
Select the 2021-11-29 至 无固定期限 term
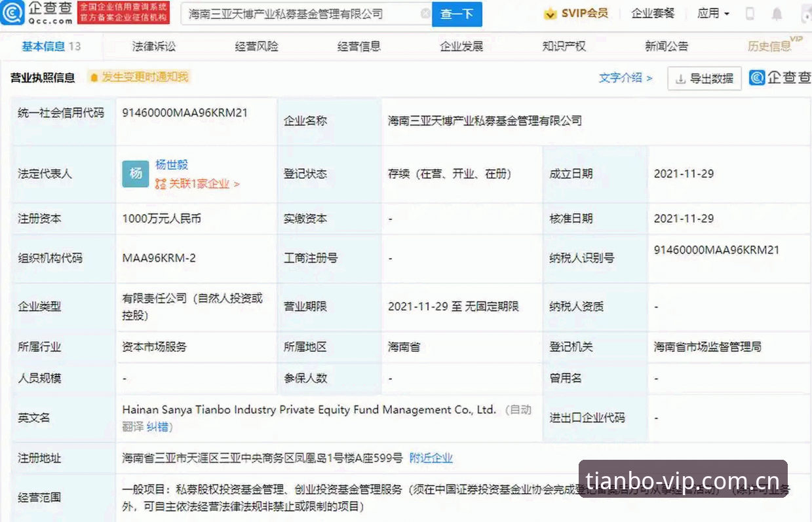(454, 307)
